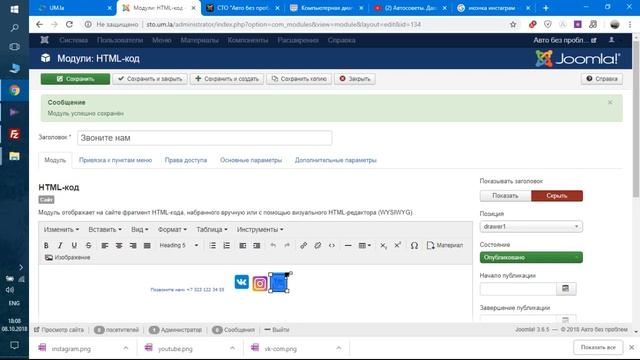Click the Материал article insert button

(x=445, y=245)
